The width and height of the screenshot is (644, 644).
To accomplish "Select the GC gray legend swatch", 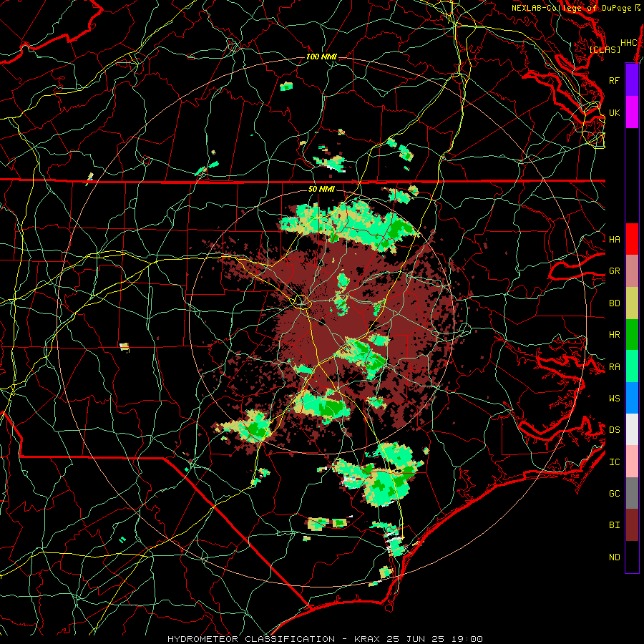I will [x=632, y=493].
